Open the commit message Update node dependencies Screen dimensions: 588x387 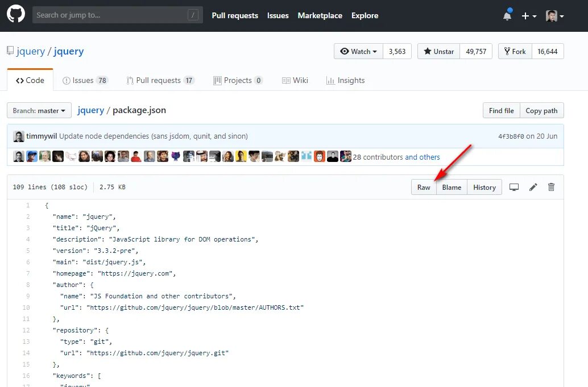click(154, 136)
